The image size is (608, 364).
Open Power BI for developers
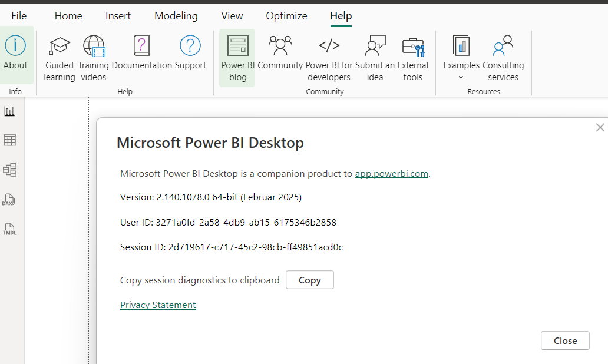329,58
